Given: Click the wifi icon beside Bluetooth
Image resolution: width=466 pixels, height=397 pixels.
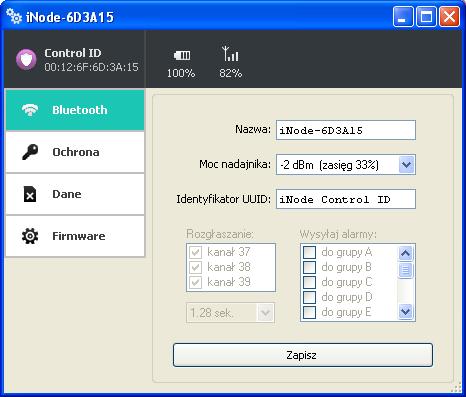Looking at the screenshot, I should click(x=30, y=110).
